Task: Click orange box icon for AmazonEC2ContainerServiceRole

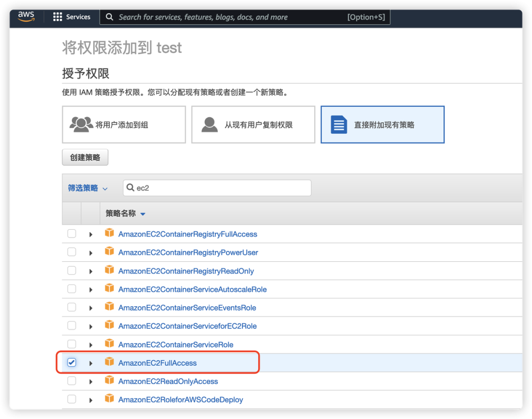Action: pyautogui.click(x=109, y=343)
